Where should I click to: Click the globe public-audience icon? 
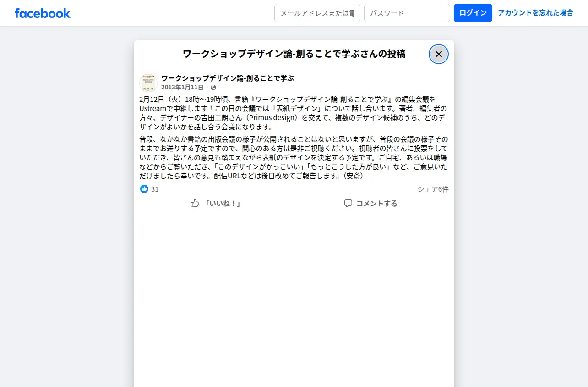[x=213, y=88]
